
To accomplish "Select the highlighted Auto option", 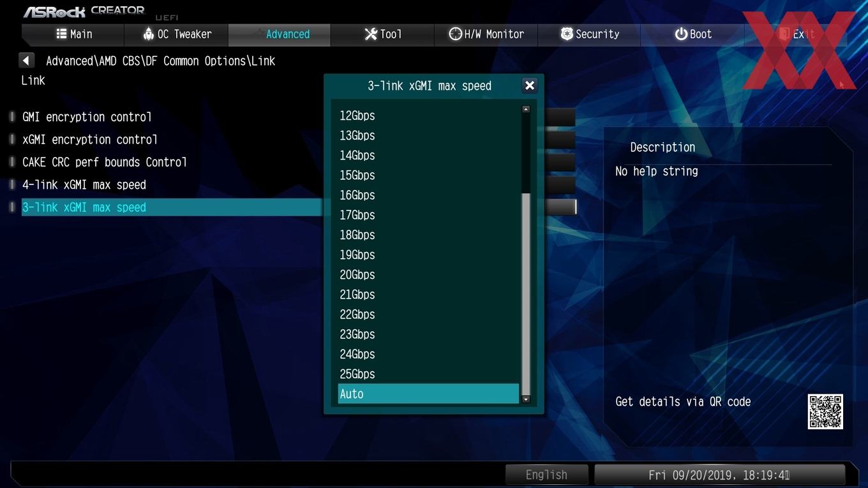I will [428, 394].
